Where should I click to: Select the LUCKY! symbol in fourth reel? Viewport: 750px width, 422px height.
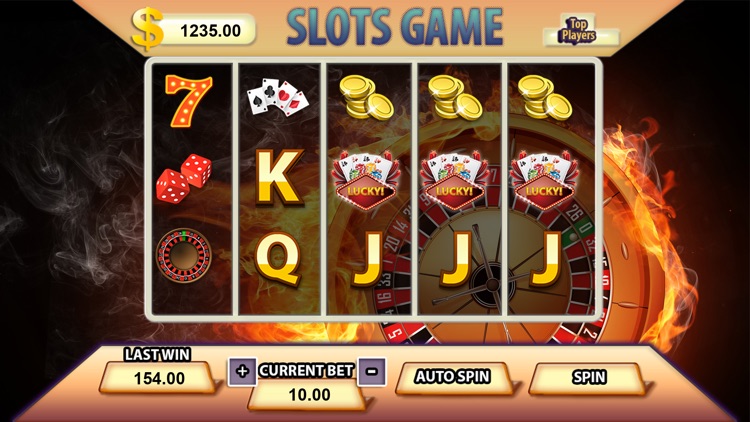tap(454, 180)
